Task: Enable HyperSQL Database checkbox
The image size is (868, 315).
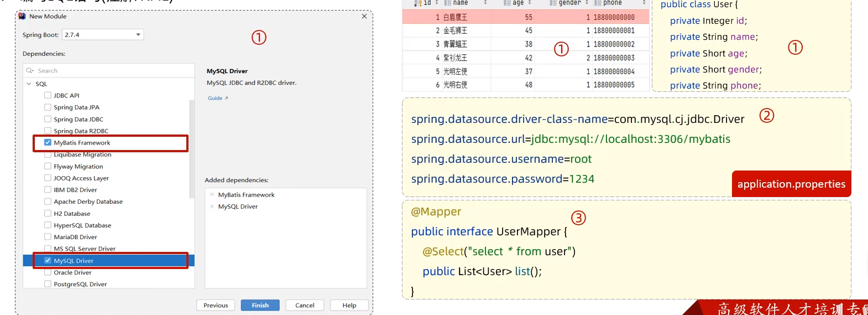Action: (x=48, y=225)
